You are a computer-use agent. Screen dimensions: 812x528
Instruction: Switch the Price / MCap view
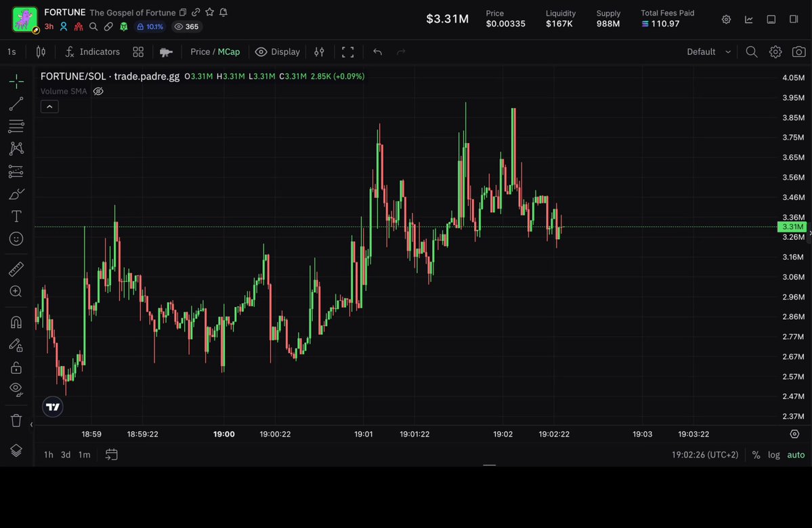pos(215,52)
